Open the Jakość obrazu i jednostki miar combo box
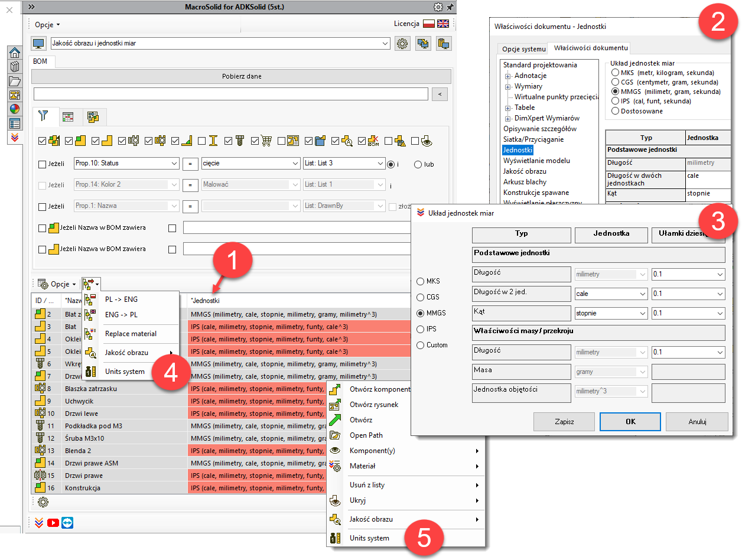This screenshot has width=742, height=560. pos(220,43)
